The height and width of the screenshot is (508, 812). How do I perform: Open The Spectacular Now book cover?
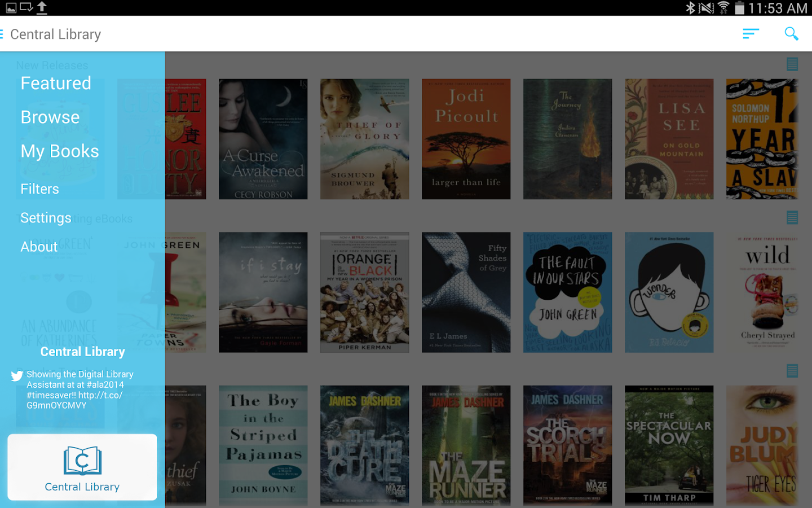669,446
